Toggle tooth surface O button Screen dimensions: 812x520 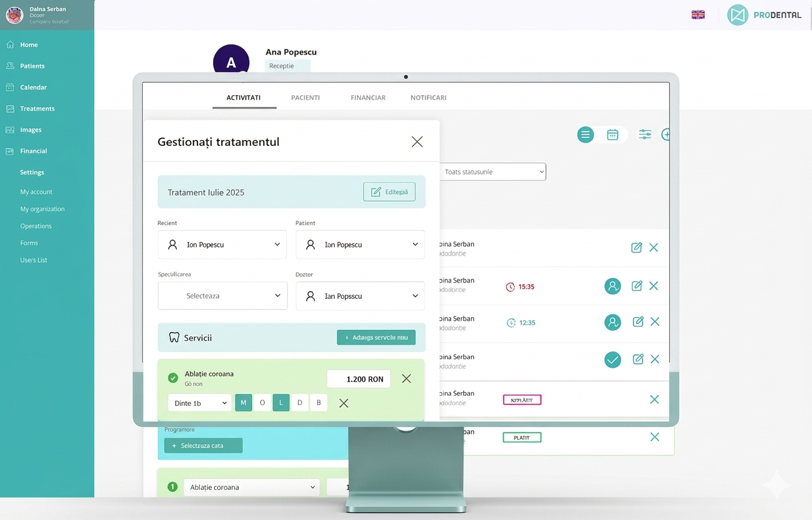click(262, 403)
